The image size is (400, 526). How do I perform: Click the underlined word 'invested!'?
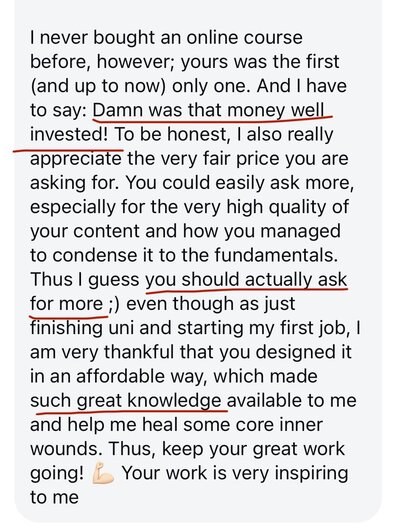pyautogui.click(x=69, y=134)
